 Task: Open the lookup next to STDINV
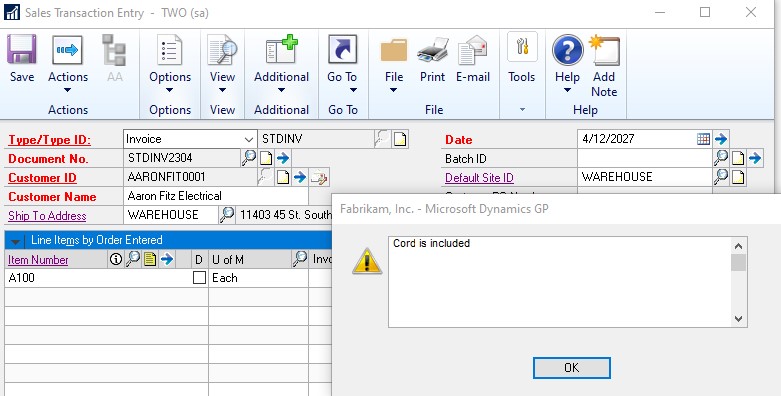(383, 139)
